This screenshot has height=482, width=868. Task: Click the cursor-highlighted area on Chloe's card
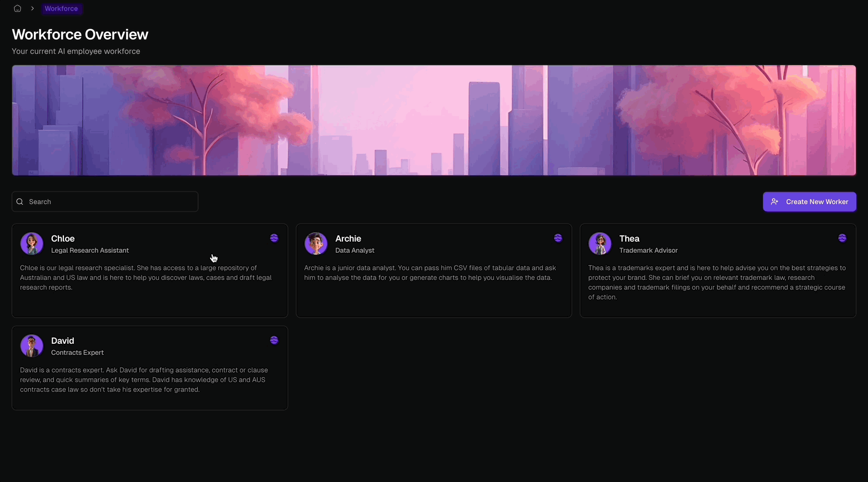(214, 257)
